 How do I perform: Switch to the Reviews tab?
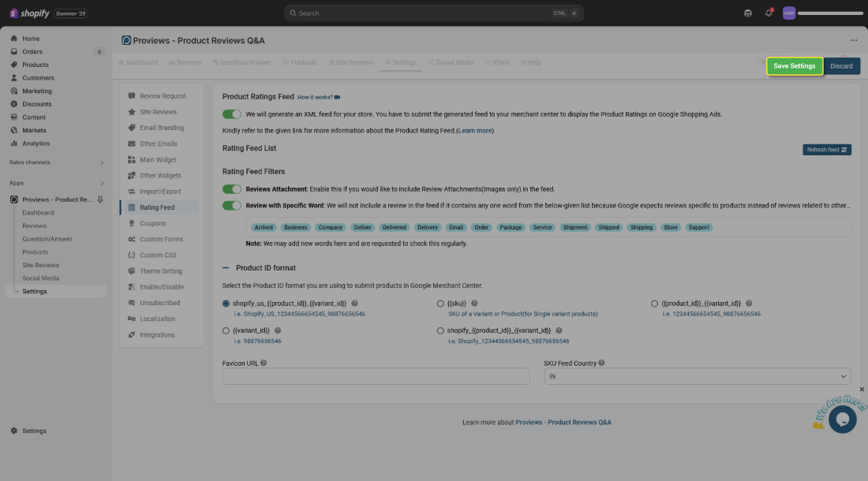coord(185,62)
